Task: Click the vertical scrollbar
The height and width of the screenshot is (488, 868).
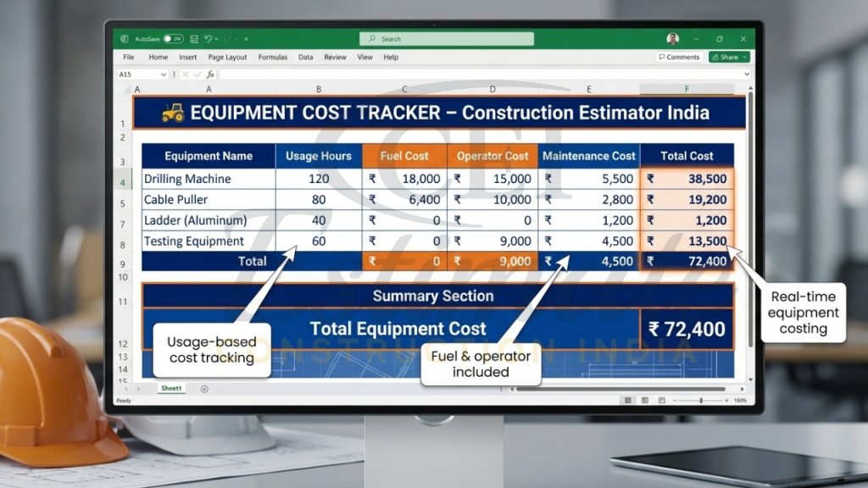Action: tap(751, 219)
